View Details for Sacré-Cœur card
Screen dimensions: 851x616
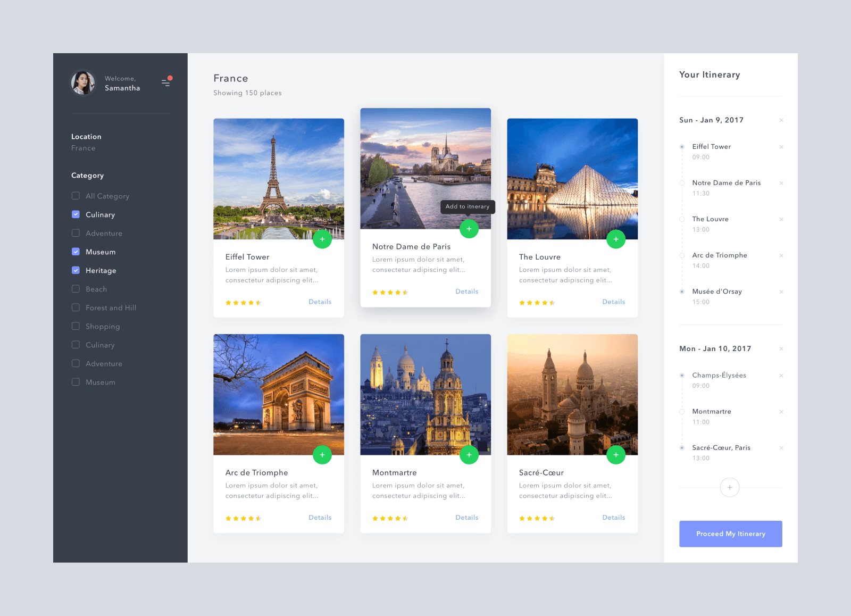(x=613, y=518)
